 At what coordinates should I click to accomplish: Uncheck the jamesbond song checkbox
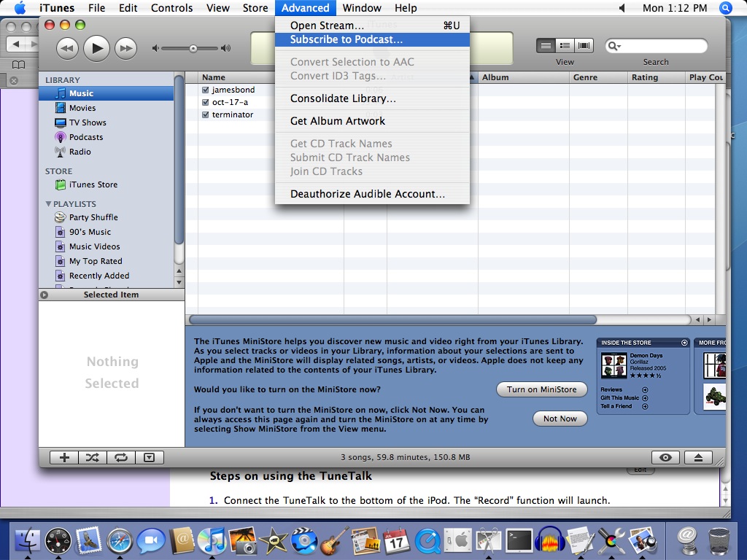[205, 90]
